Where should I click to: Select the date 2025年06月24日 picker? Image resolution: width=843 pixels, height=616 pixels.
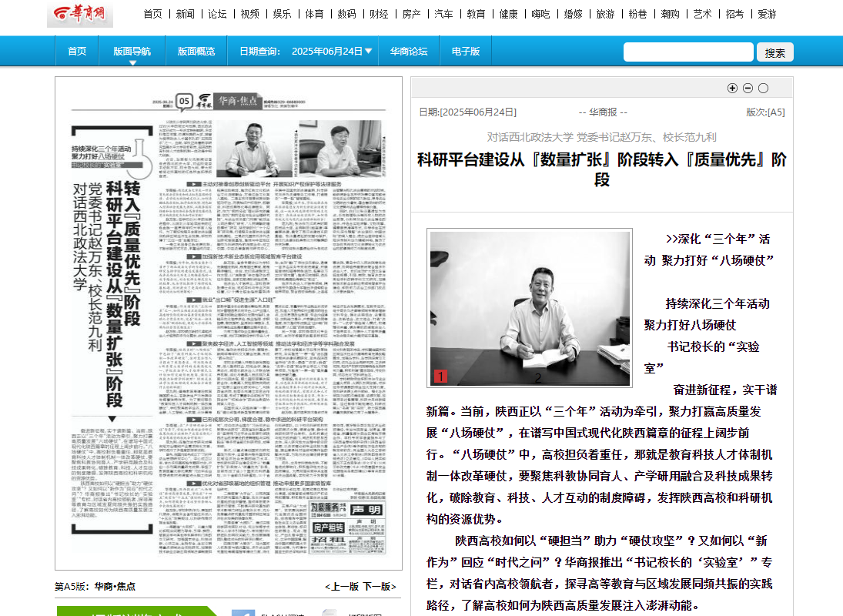pos(326,52)
